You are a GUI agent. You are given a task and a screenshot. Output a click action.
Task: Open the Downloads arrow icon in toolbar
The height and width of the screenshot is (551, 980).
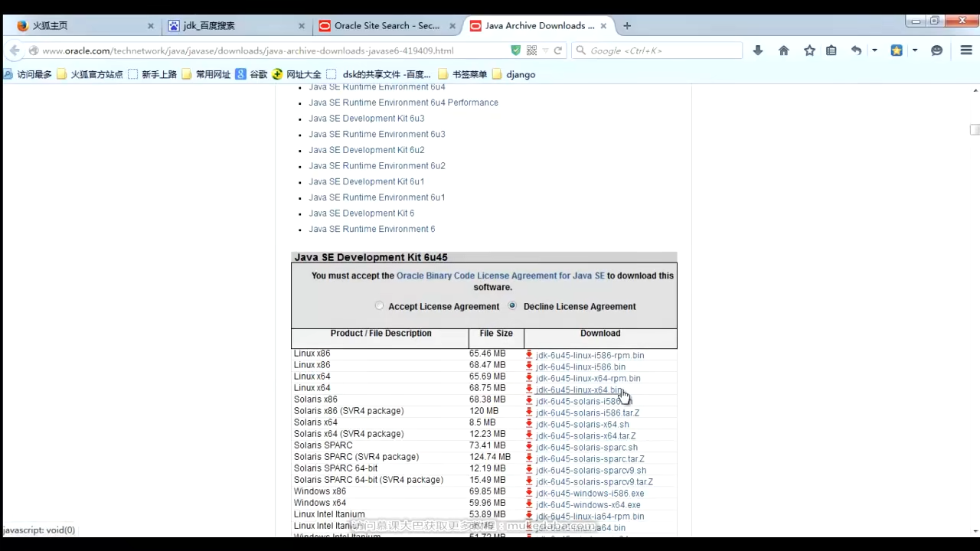(x=758, y=51)
